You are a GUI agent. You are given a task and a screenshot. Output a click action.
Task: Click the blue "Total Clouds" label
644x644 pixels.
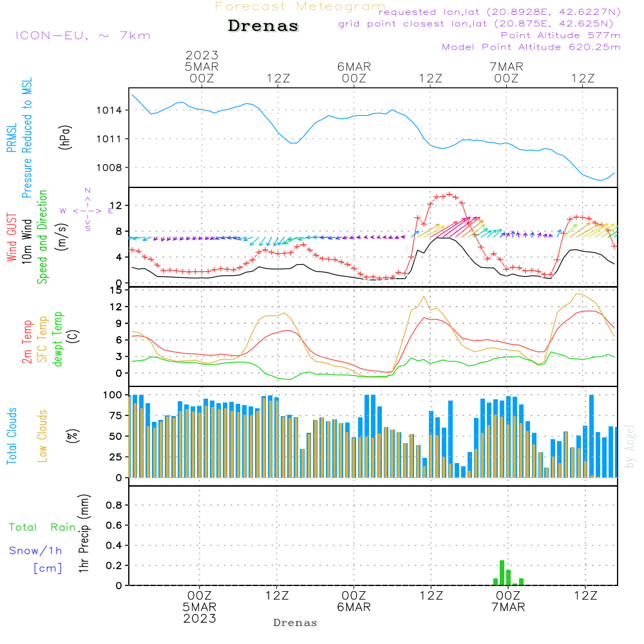point(12,436)
